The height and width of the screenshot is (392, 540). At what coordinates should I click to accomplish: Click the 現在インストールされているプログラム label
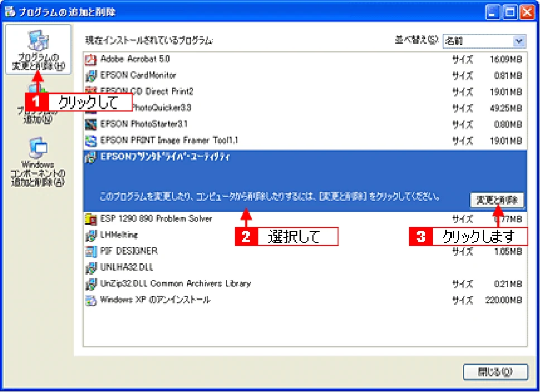150,41
